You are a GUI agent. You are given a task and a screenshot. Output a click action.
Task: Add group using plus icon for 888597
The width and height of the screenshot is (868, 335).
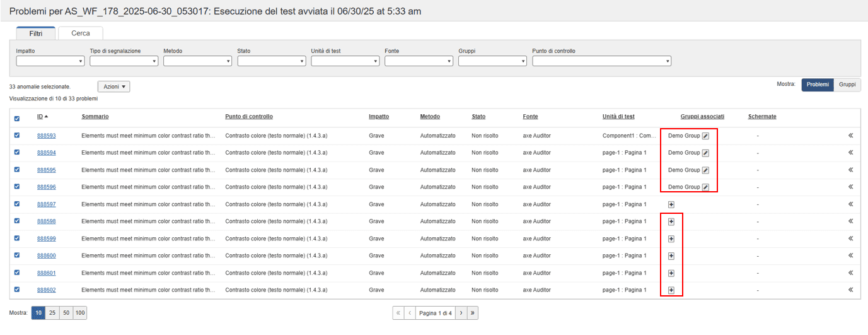[671, 204]
